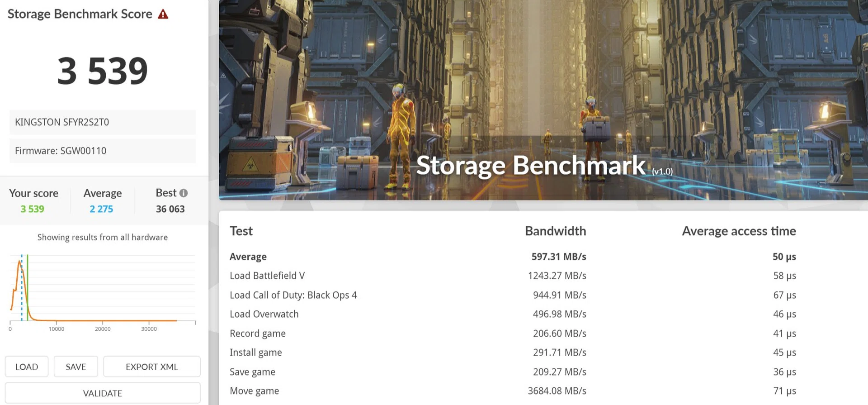Viewport: 868px width, 405px height.
Task: Select the KINGSTON SFYR2S2T0 device field
Action: (x=103, y=122)
